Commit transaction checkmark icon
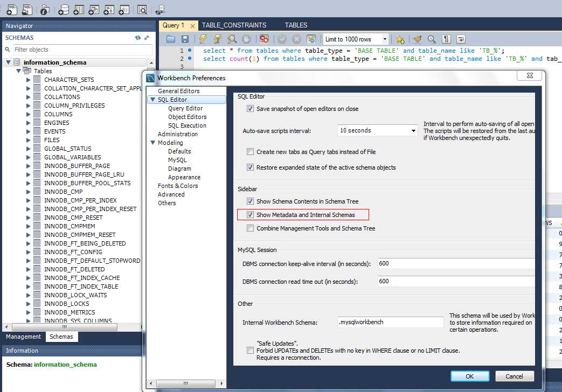The width and height of the screenshot is (562, 392). pos(282,39)
